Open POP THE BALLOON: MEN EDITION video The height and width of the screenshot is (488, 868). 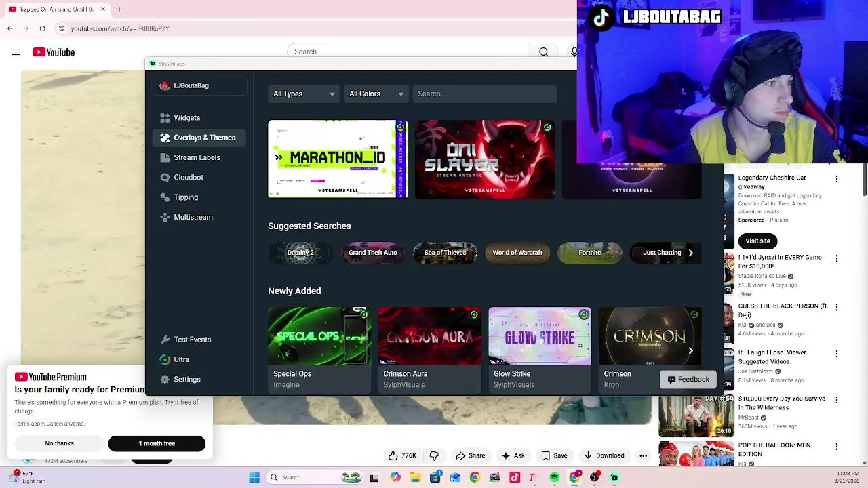tap(774, 449)
